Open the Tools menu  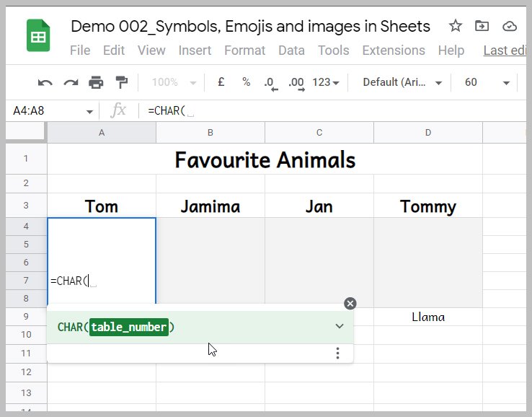pyautogui.click(x=333, y=51)
